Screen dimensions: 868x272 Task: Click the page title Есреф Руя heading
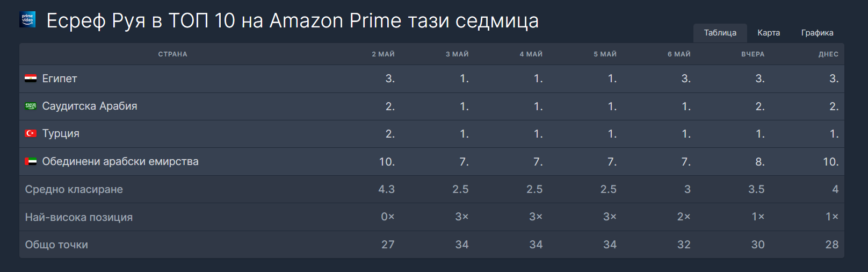[292, 21]
